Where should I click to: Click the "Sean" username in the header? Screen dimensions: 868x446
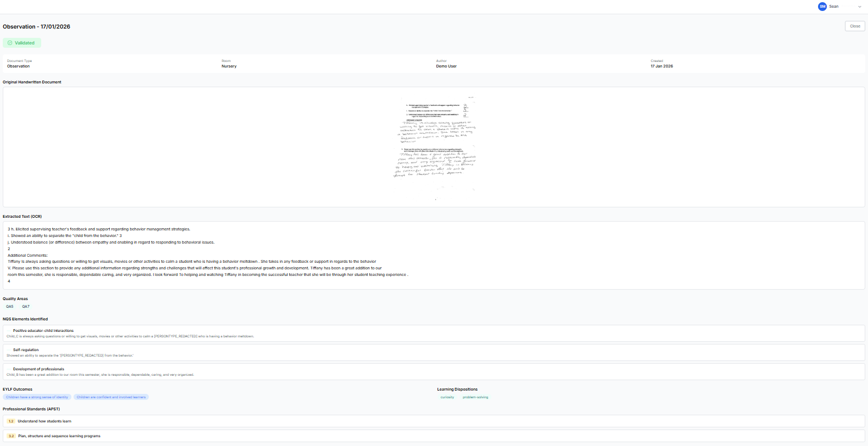(833, 7)
